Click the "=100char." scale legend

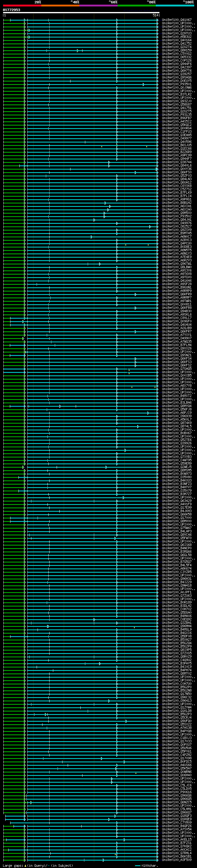tap(150, 865)
